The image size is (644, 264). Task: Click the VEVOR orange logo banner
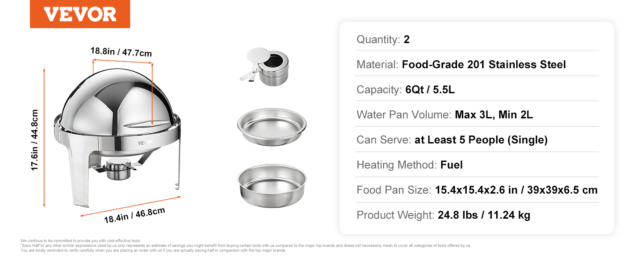[x=80, y=14]
